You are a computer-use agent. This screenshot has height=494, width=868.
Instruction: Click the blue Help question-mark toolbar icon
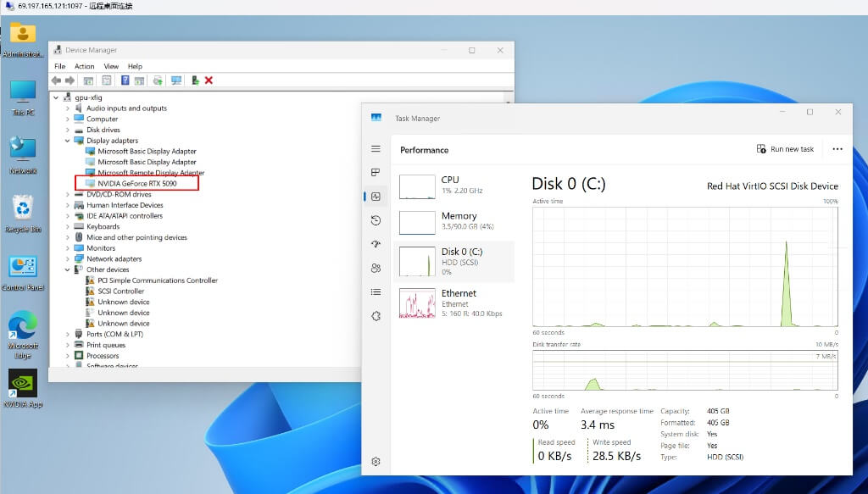click(x=125, y=80)
